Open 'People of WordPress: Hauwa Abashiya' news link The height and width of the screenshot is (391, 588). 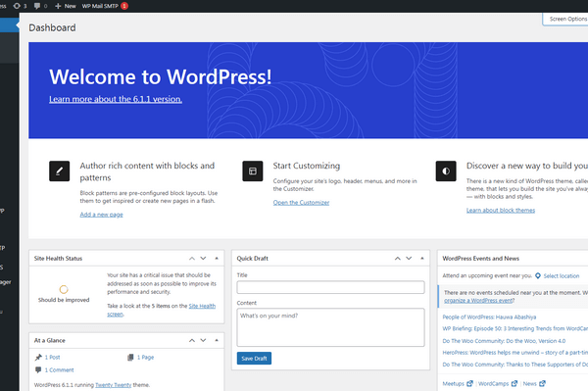click(x=489, y=317)
